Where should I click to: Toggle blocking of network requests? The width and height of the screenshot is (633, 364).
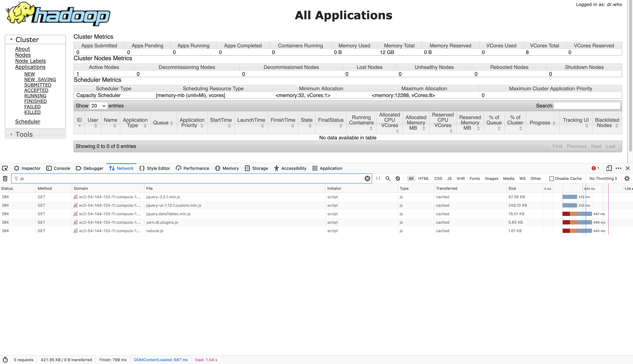pyautogui.click(x=397, y=178)
